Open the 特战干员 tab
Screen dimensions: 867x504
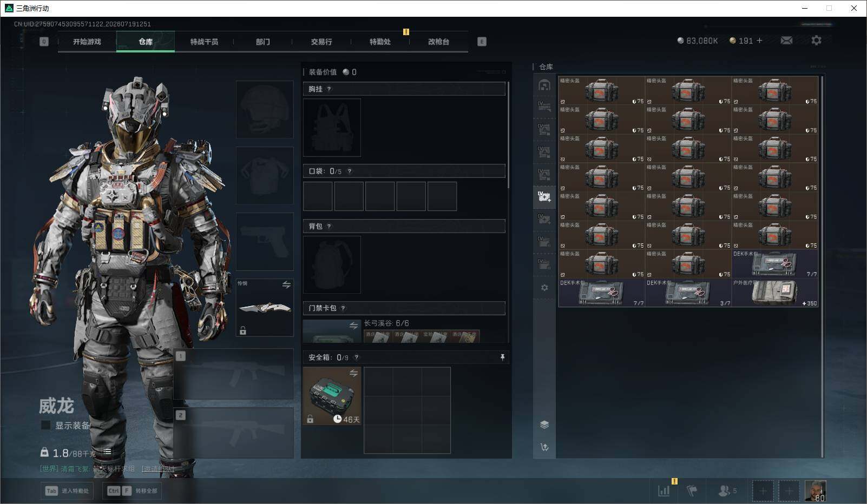coord(204,42)
